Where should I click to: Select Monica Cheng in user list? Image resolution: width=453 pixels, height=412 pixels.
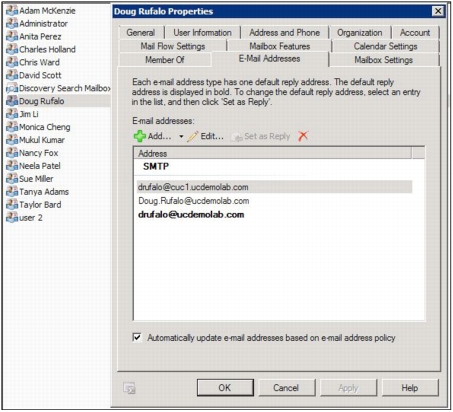(x=45, y=127)
